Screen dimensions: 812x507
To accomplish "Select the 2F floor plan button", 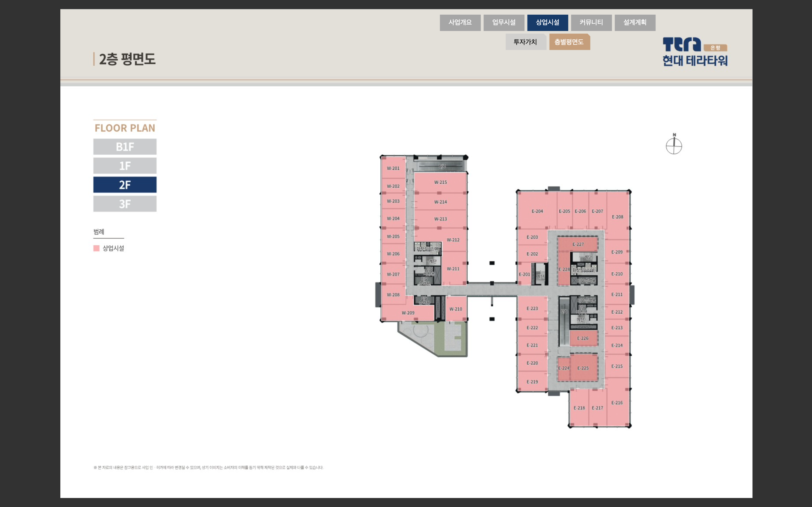I will [x=125, y=185].
